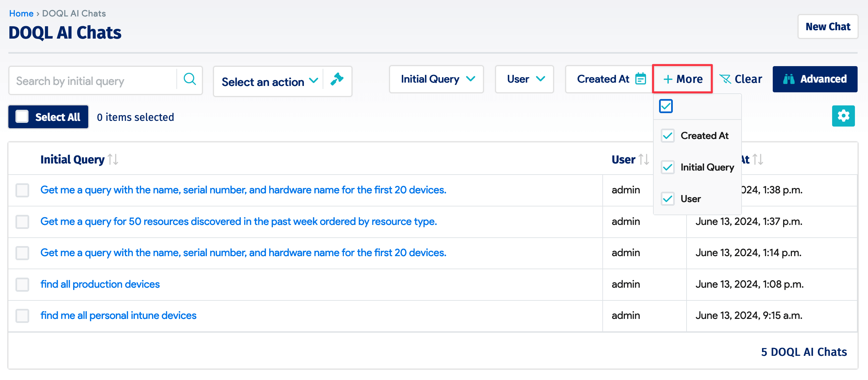Click the search magnifier icon
This screenshot has width=868, height=380.
coord(189,80)
